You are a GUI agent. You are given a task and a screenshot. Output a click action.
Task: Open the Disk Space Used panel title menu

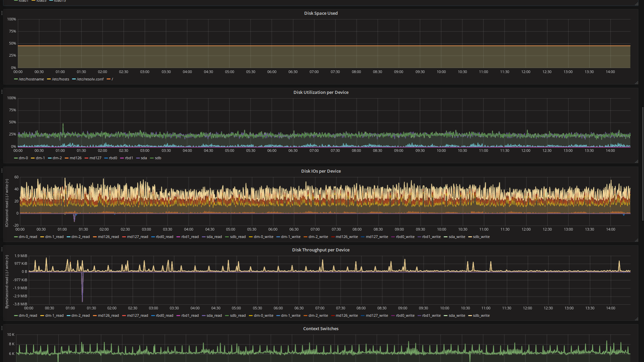coord(321,13)
